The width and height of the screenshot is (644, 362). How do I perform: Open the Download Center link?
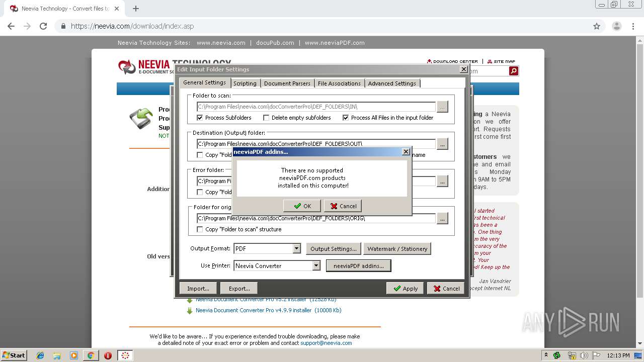point(452,61)
